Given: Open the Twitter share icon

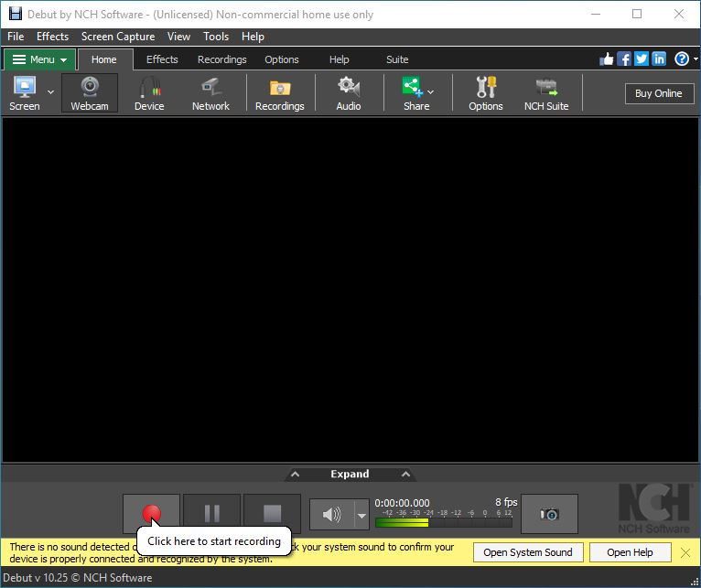Looking at the screenshot, I should 642,59.
